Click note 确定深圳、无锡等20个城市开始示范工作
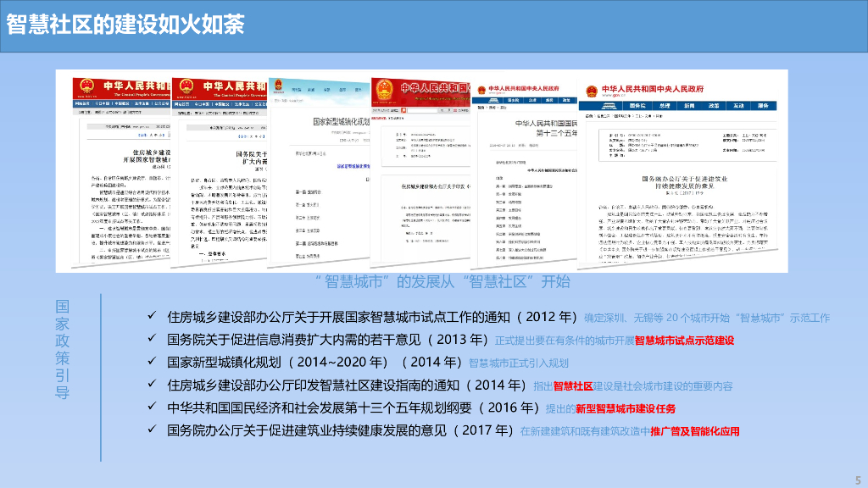The width and height of the screenshot is (868, 488). coord(707,319)
